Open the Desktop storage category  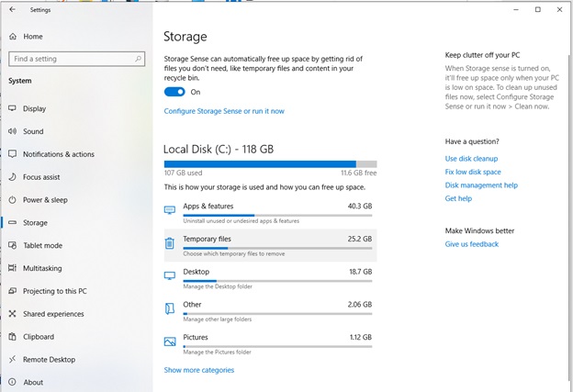pos(270,278)
